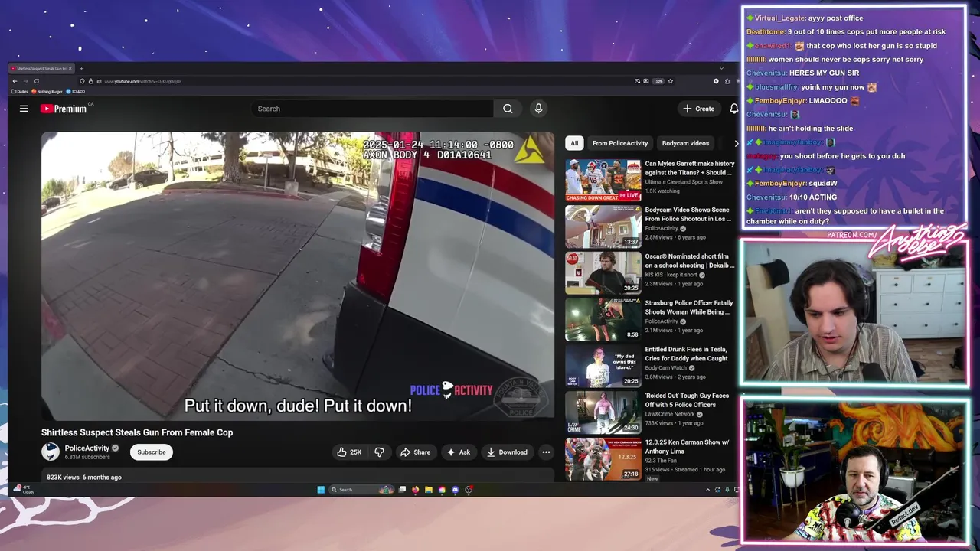Open the Windows Start menu
The width and height of the screenshot is (980, 551).
click(x=321, y=490)
